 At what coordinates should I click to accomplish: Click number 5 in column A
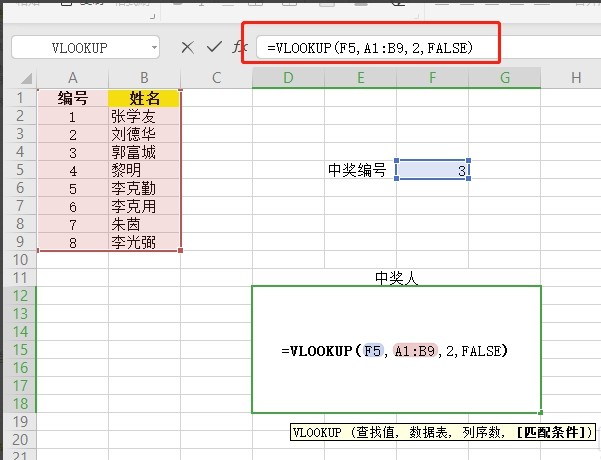pyautogui.click(x=72, y=188)
